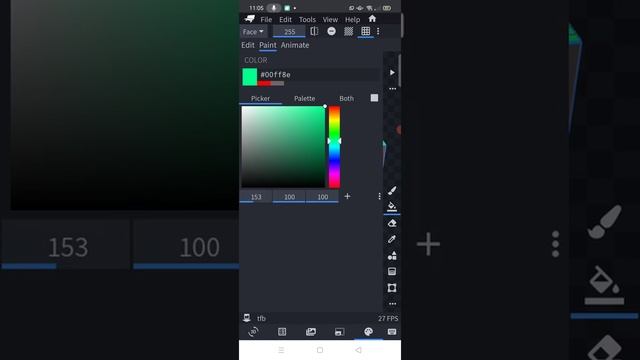Image resolution: width=640 pixels, height=360 pixels.
Task: Click the opacity field showing 255
Action: tap(289, 32)
